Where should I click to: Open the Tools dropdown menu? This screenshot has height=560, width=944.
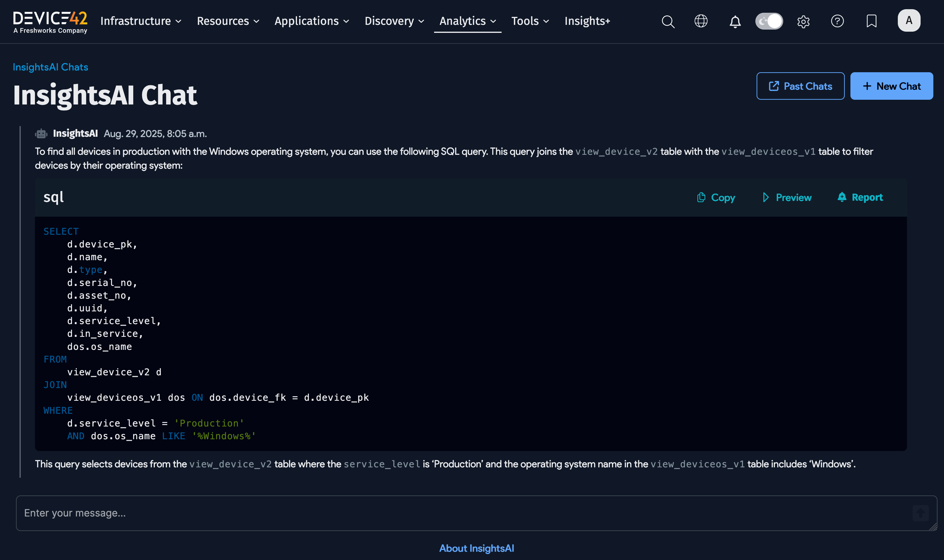530,21
